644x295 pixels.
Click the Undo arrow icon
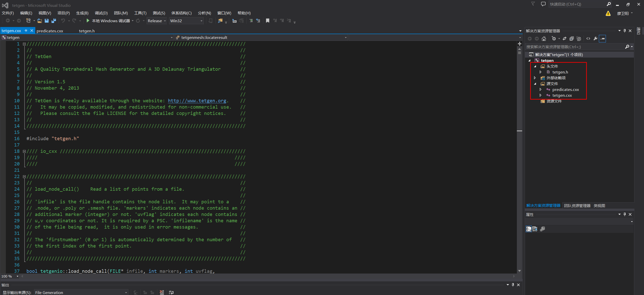click(63, 21)
